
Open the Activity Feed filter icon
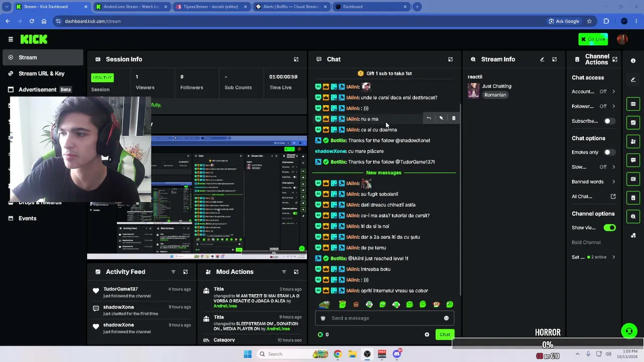pyautogui.click(x=173, y=272)
